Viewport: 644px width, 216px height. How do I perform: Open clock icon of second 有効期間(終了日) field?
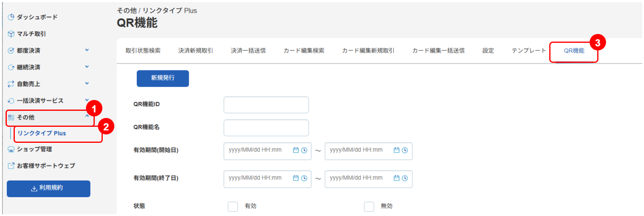pyautogui.click(x=405, y=178)
